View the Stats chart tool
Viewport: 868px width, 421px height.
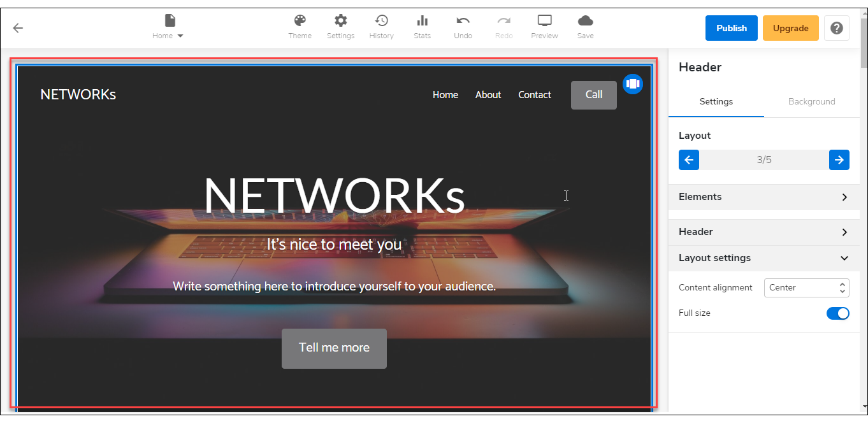point(422,27)
